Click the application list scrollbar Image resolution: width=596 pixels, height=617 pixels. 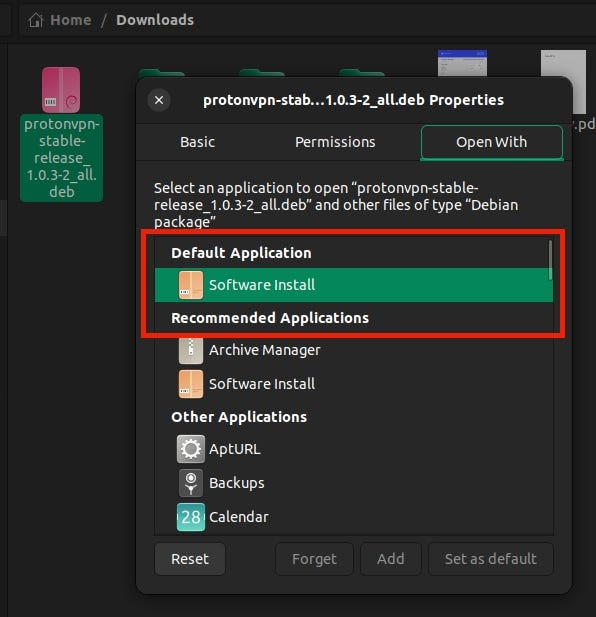click(x=550, y=260)
